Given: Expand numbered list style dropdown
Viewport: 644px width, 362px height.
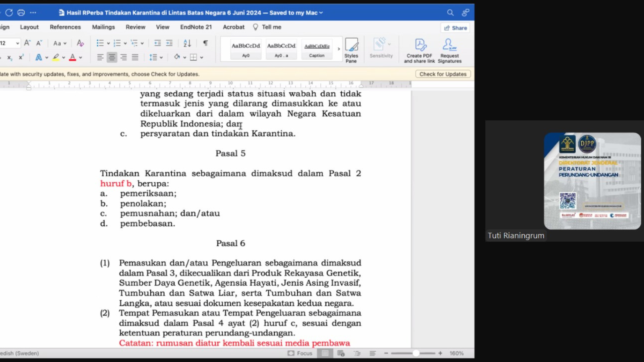Looking at the screenshot, I should coord(125,43).
